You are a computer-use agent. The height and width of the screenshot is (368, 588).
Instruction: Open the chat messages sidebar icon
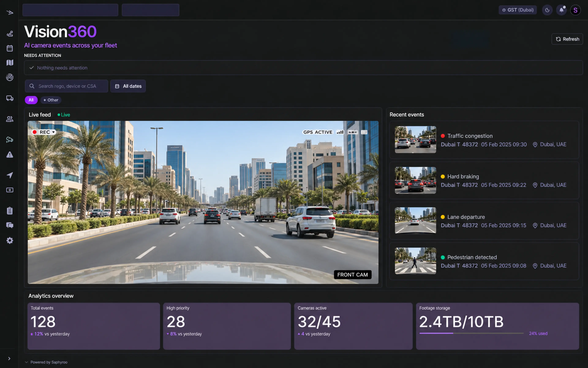click(x=10, y=225)
